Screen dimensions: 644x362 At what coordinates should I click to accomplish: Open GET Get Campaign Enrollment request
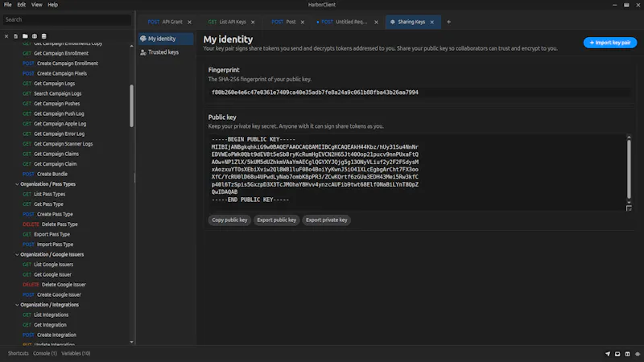(56, 53)
